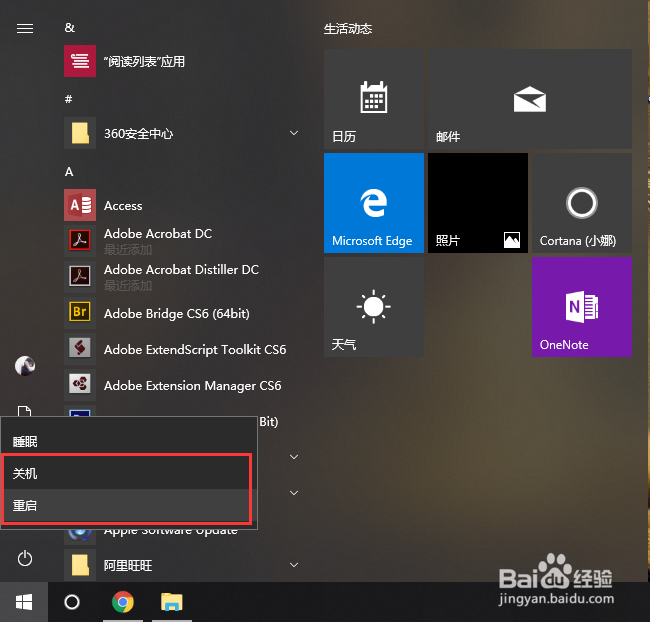The image size is (650, 622).
Task: Open the 日历 calendar tile
Action: coord(374,99)
